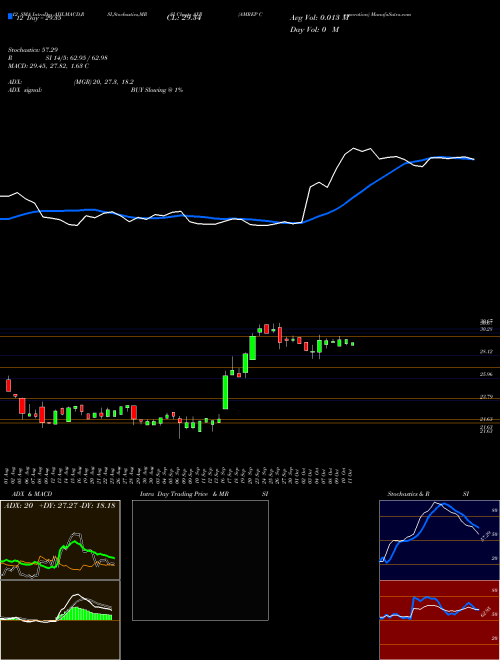This screenshot has height=660, width=500.
Task: Click the RSI 14/3 value 62.95 / 62.98
Action: [x=76, y=58]
